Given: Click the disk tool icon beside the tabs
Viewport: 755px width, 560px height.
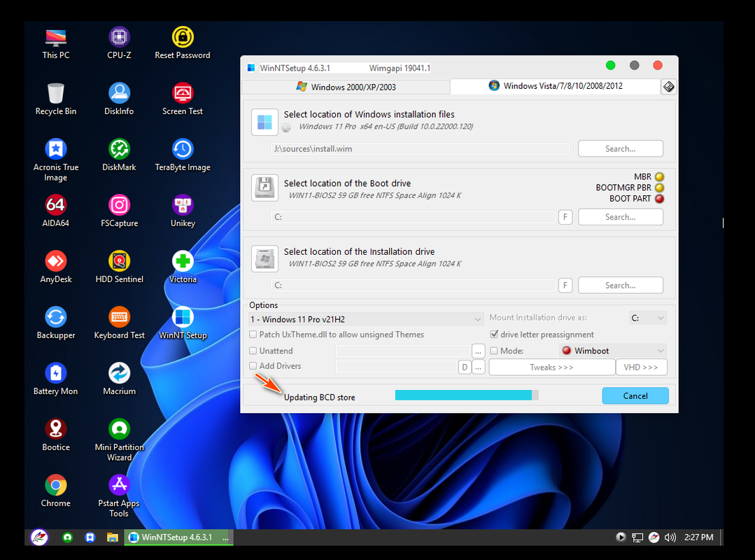Looking at the screenshot, I should pyautogui.click(x=668, y=87).
